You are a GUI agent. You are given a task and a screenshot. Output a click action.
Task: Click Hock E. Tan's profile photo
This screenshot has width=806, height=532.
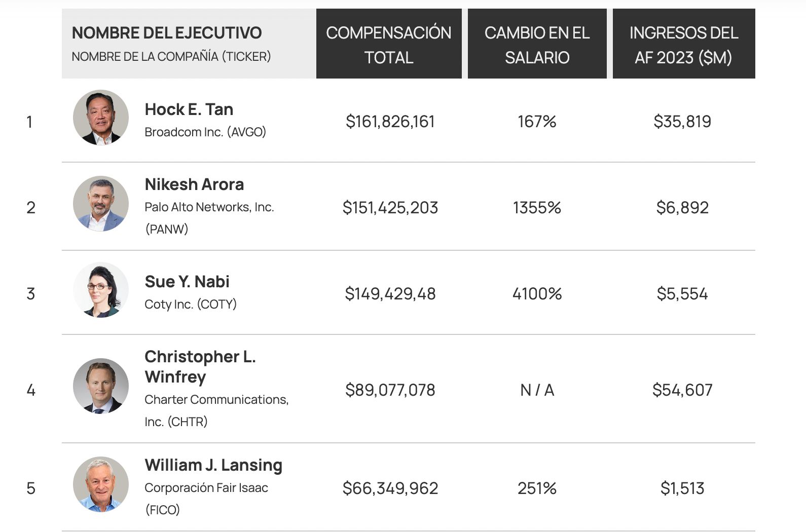point(101,118)
